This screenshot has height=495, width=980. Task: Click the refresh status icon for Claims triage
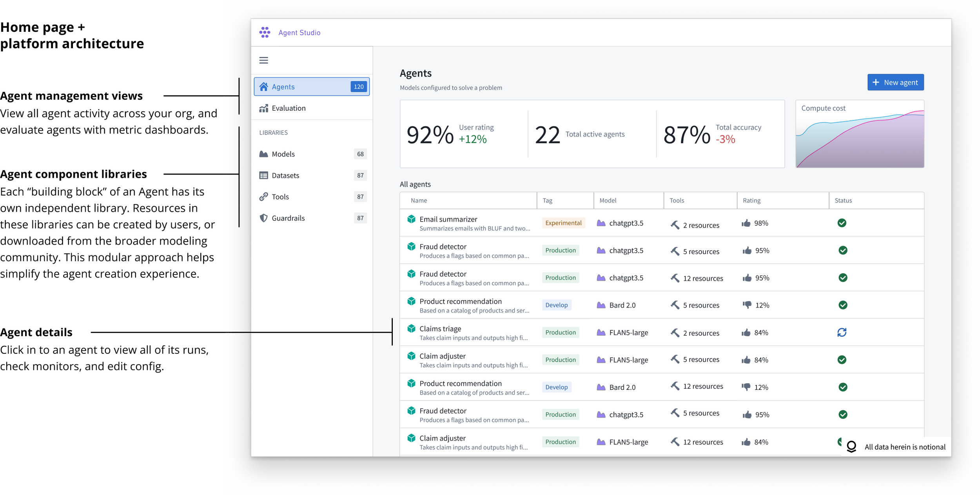[842, 332]
